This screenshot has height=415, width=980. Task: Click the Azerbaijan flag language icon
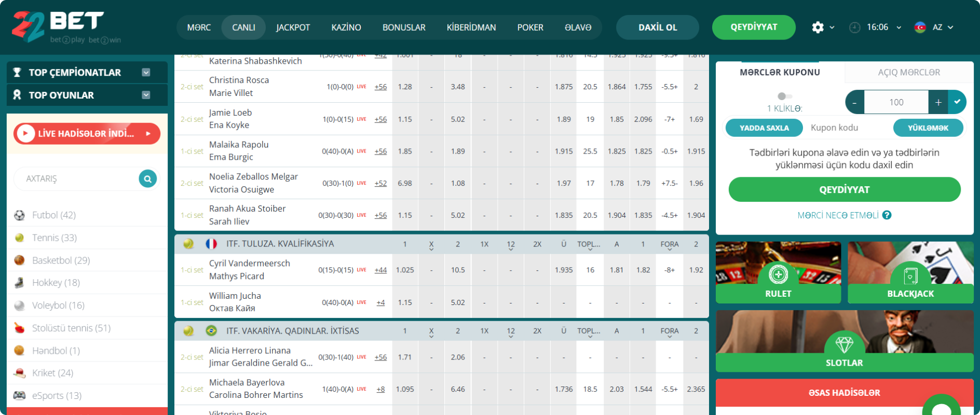[920, 27]
